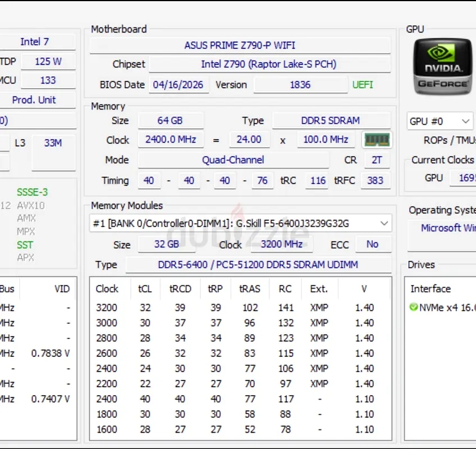Viewport: 476px width, 449px height.
Task: Click the AVX10 feature label
Action: [31, 205]
